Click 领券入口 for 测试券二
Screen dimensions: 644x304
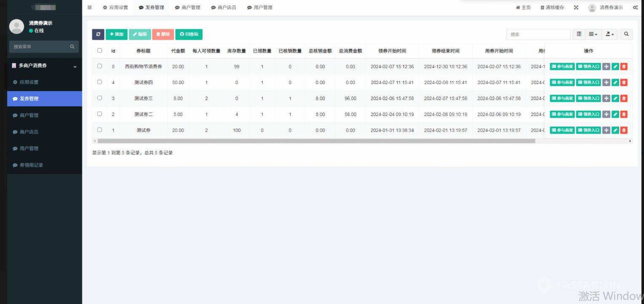tap(588, 114)
